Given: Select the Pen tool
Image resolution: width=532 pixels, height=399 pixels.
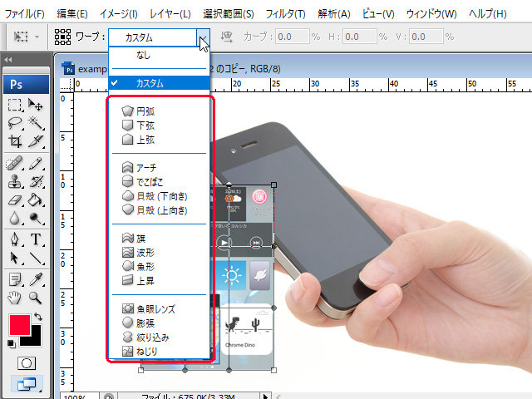Looking at the screenshot, I should point(15,239).
